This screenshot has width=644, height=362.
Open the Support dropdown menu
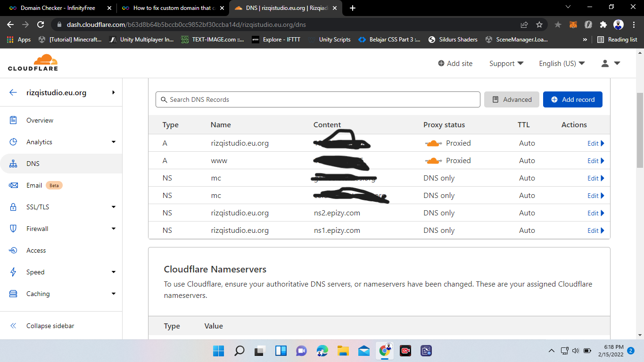[x=506, y=63]
